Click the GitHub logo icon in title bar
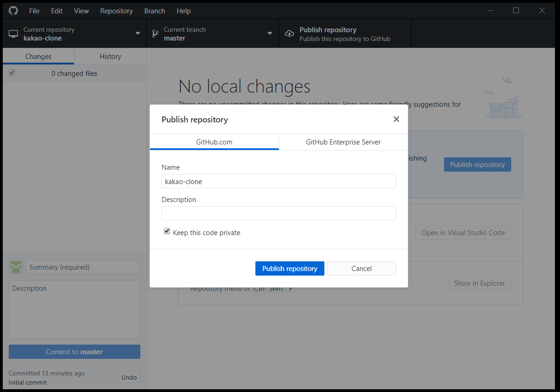 (13, 11)
